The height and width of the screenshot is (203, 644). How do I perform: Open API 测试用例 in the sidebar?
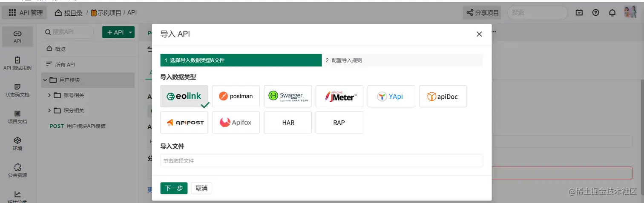click(17, 64)
